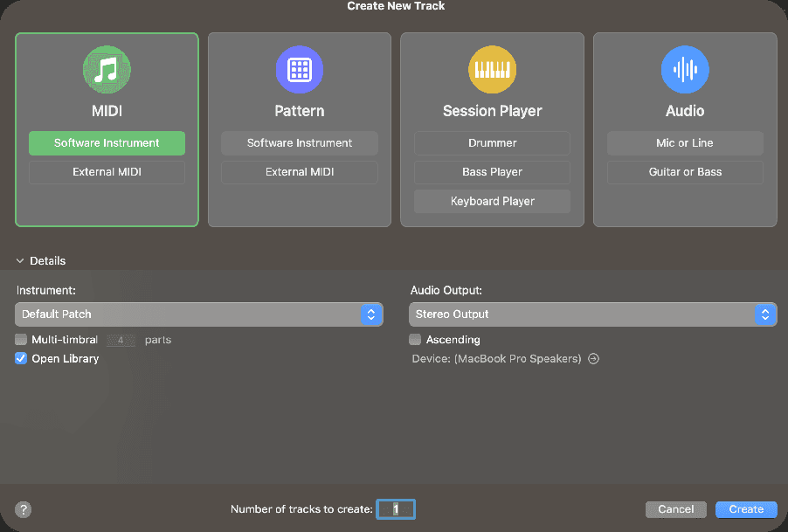
Task: Click the Device: (MacBook Pro Speakers) text
Action: point(496,359)
